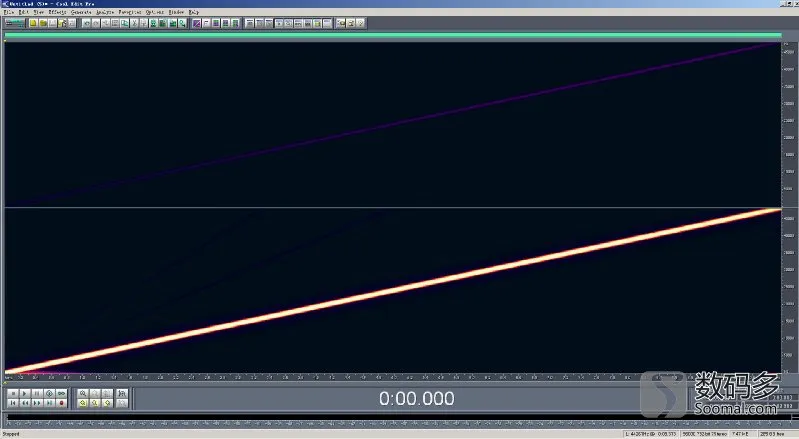This screenshot has height=439, width=799.
Task: Open the Help menu
Action: 194,12
